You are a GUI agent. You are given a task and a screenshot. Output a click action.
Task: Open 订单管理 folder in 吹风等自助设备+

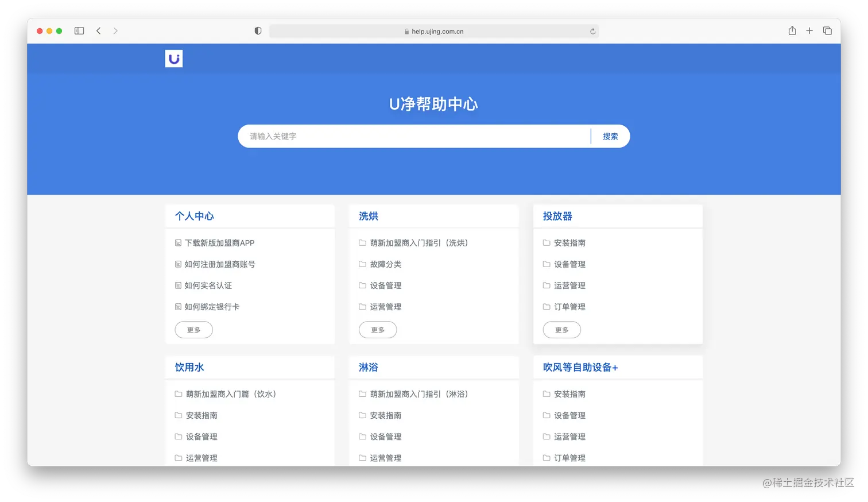coord(570,458)
